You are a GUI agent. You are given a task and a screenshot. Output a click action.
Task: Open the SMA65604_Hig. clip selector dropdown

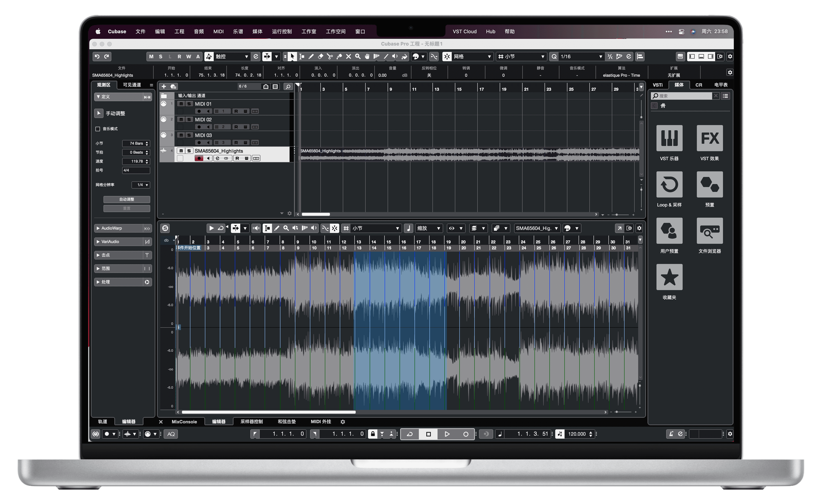[537, 228]
